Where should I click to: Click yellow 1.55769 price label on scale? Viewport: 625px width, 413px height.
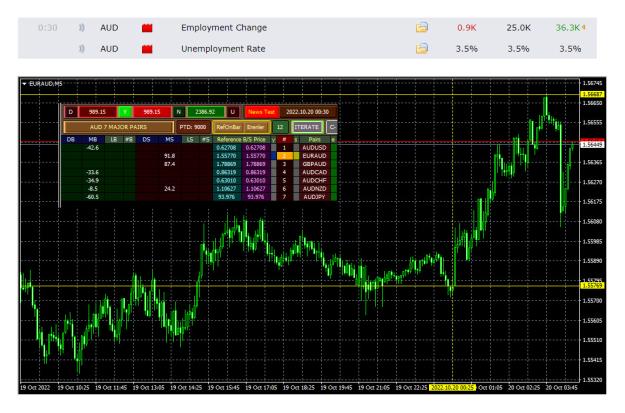(x=592, y=285)
